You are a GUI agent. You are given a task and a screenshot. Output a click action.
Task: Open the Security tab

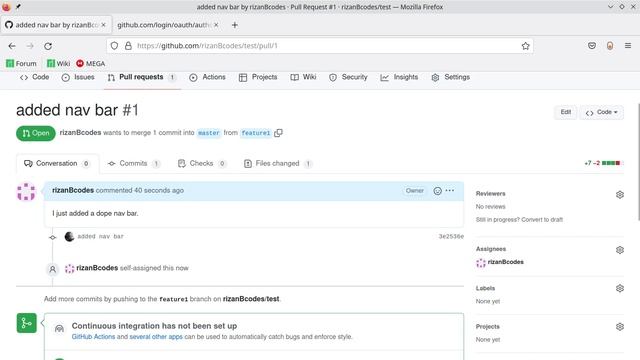pyautogui.click(x=348, y=77)
